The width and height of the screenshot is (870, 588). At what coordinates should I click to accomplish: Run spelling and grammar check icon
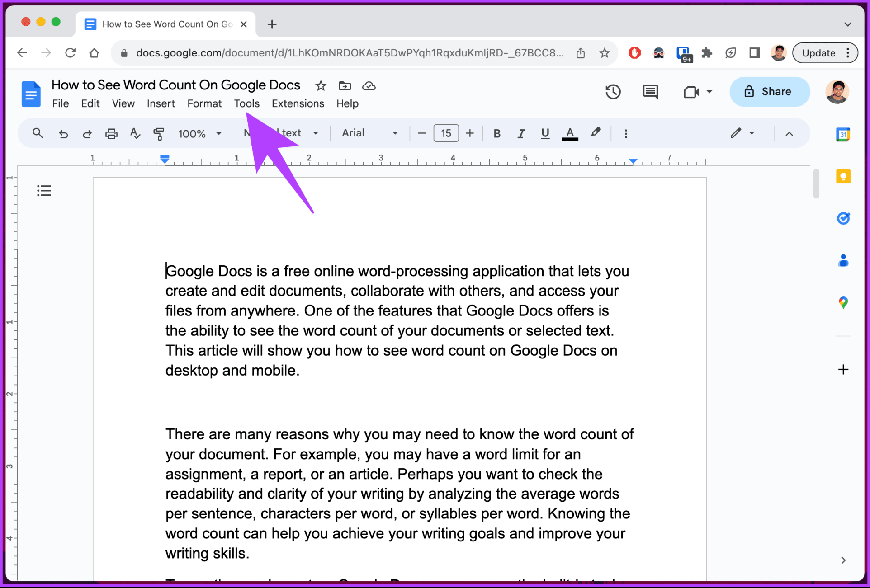click(135, 133)
